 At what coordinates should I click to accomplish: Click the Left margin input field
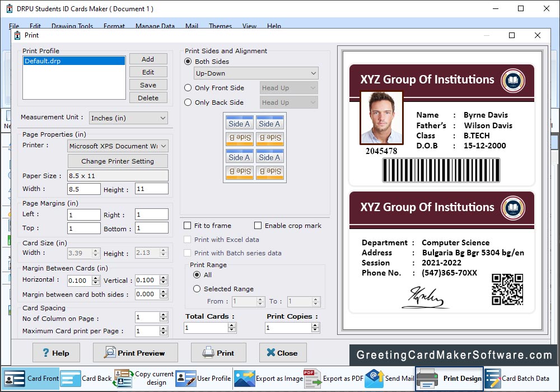[x=84, y=214]
